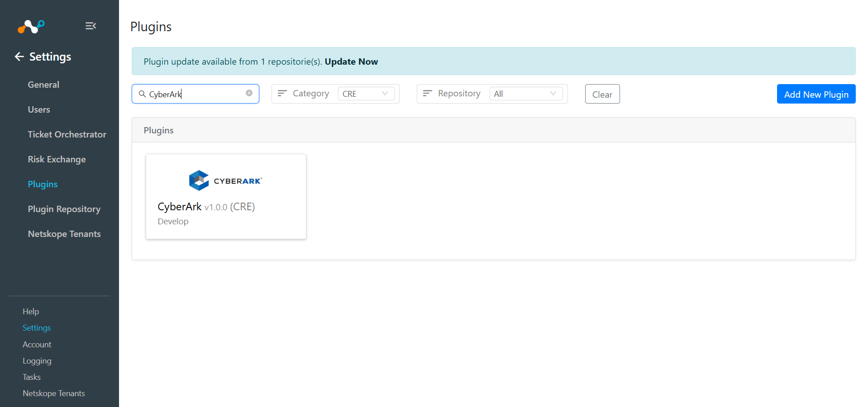Click the Netskope logo icon
This screenshot has width=868, height=407.
pos(31,27)
